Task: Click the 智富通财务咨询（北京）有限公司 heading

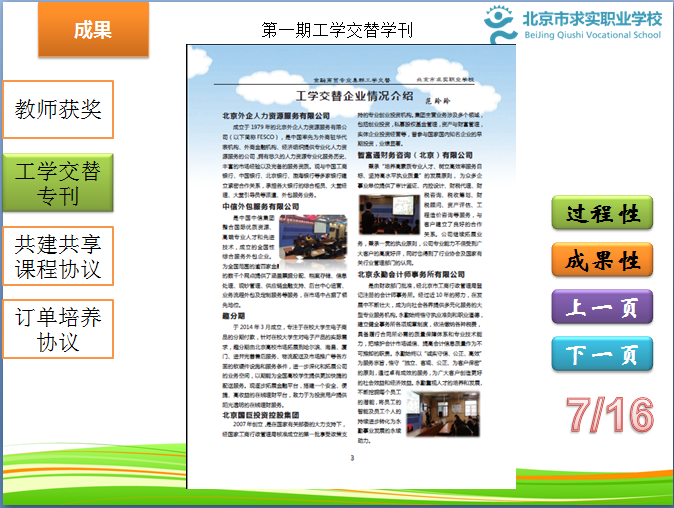Action: [415, 155]
